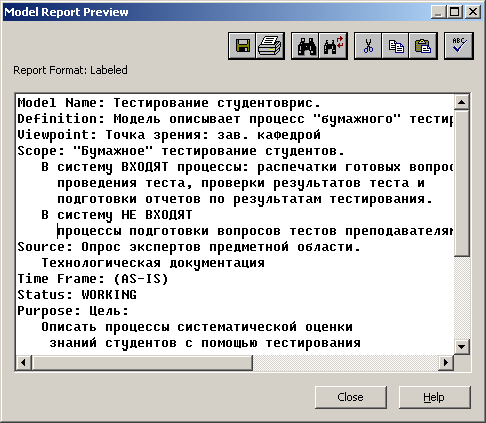The height and width of the screenshot is (423, 486).
Task: Click the Help button
Action: 434,397
